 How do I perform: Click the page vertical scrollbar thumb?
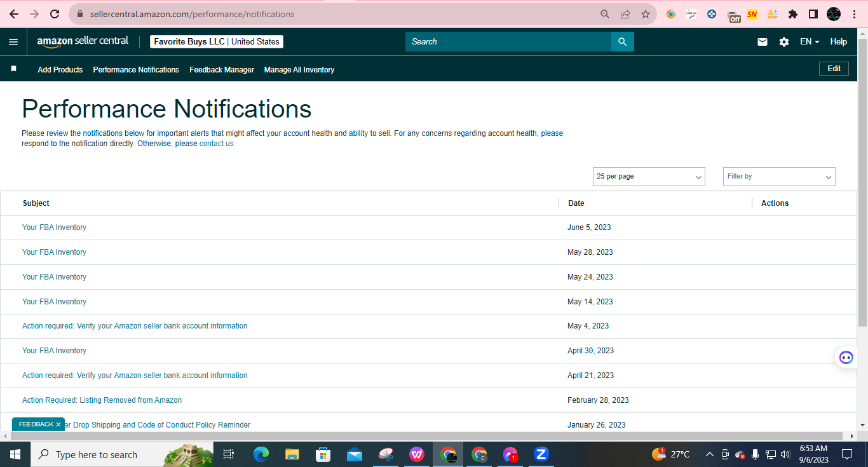[x=862, y=181]
